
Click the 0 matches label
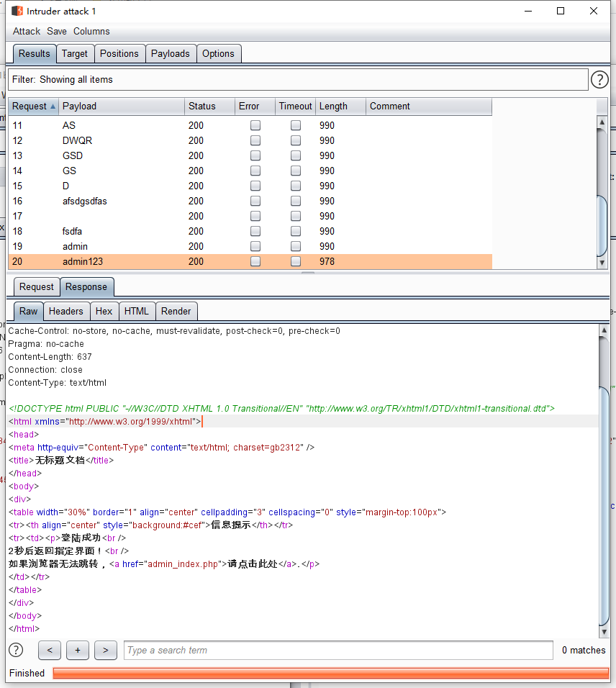584,650
